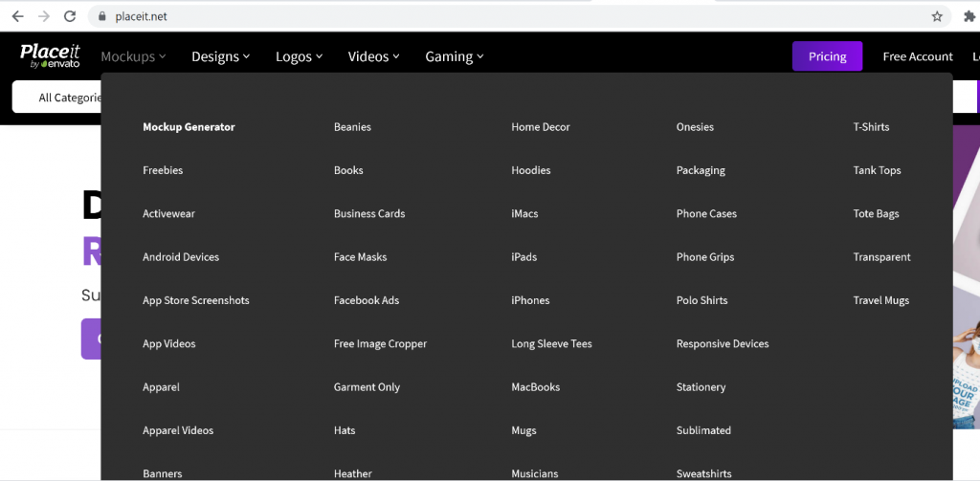Bookmark the page with the star icon
The height and width of the screenshot is (481, 980).
[937, 17]
